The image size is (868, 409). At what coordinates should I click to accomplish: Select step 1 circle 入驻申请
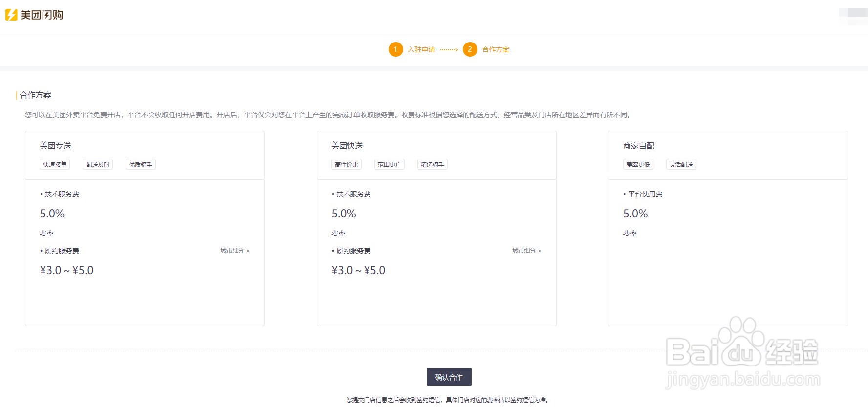pyautogui.click(x=396, y=49)
